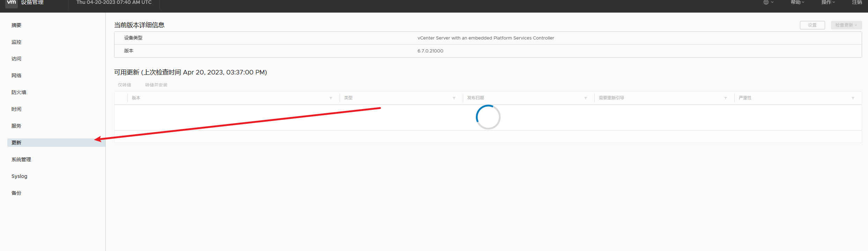This screenshot has height=251, width=868.
Task: Click the filter icon in 版本 column
Action: coord(331,98)
